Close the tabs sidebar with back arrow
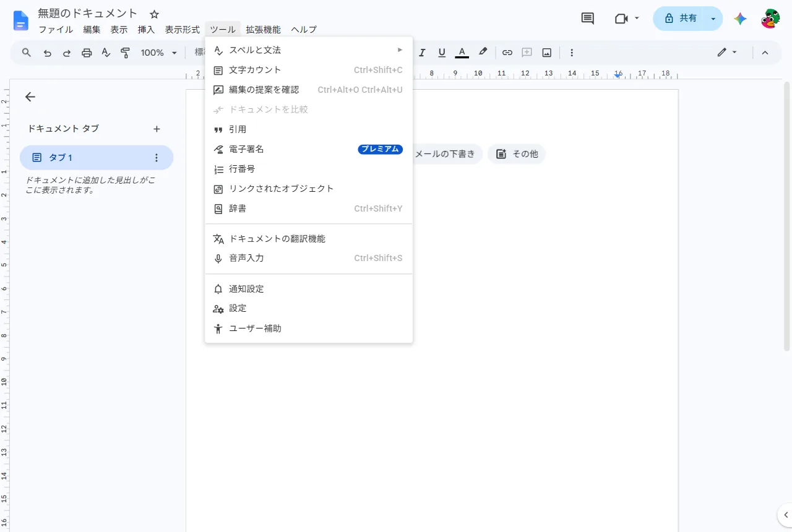 [x=30, y=97]
